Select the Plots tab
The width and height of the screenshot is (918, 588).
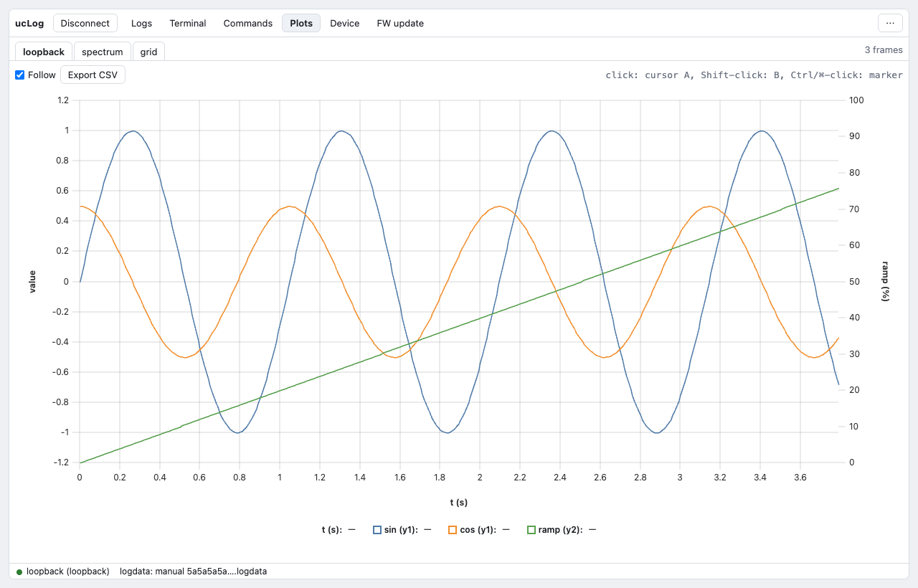coord(301,23)
